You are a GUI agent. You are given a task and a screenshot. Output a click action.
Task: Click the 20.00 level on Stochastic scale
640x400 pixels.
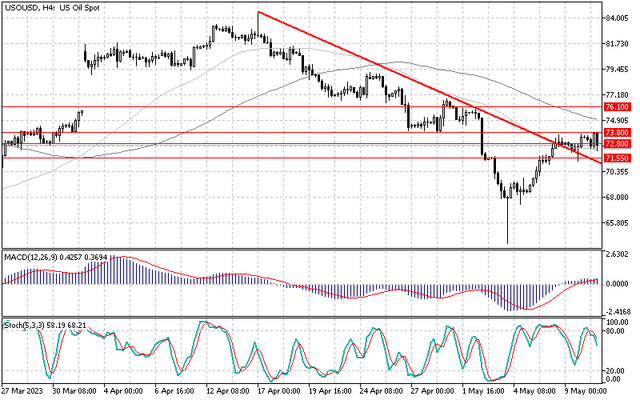615,370
